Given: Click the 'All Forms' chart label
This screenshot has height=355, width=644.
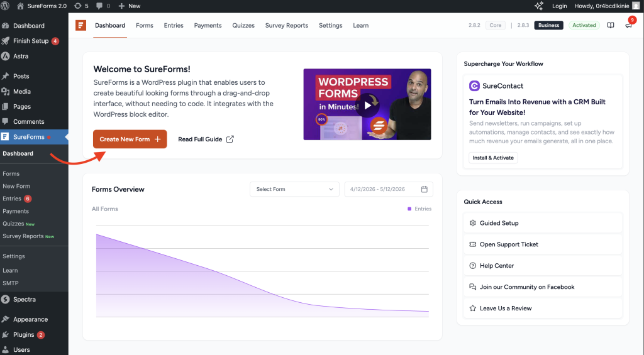Looking at the screenshot, I should [105, 209].
